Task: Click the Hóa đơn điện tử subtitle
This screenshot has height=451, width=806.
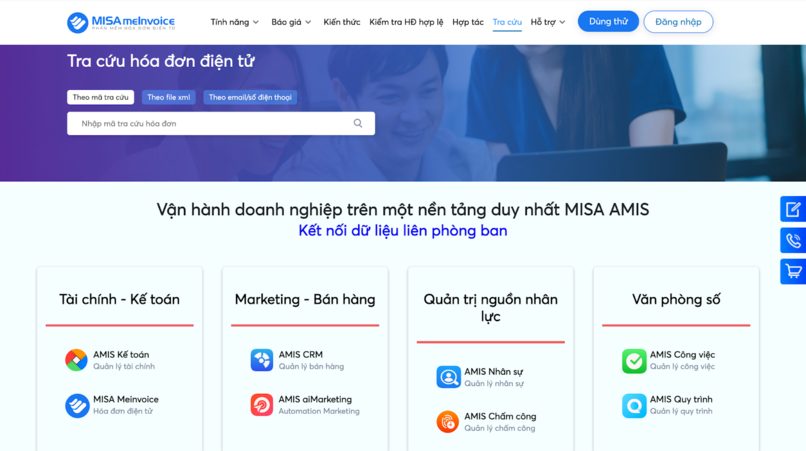Action: tap(123, 411)
